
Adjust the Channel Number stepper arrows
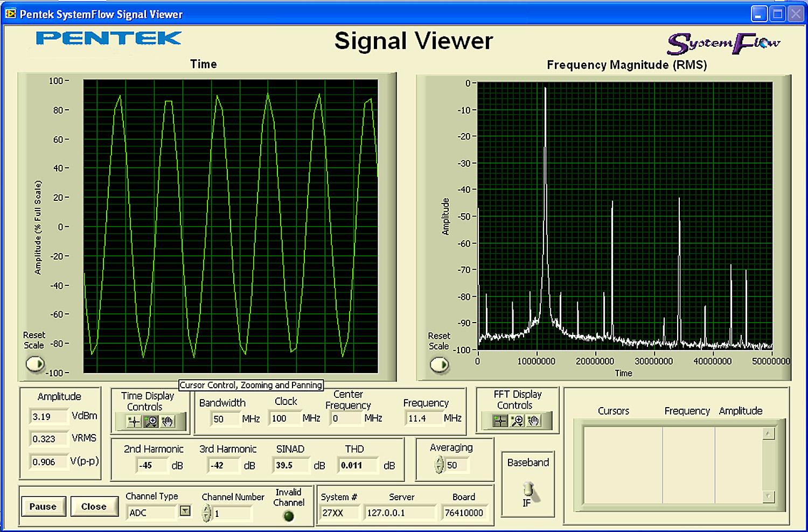click(207, 513)
